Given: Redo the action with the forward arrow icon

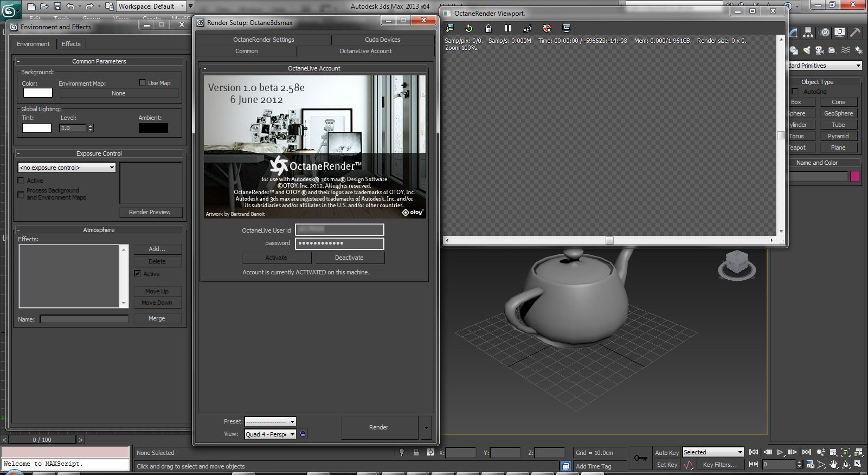Looking at the screenshot, I should pos(89,7).
